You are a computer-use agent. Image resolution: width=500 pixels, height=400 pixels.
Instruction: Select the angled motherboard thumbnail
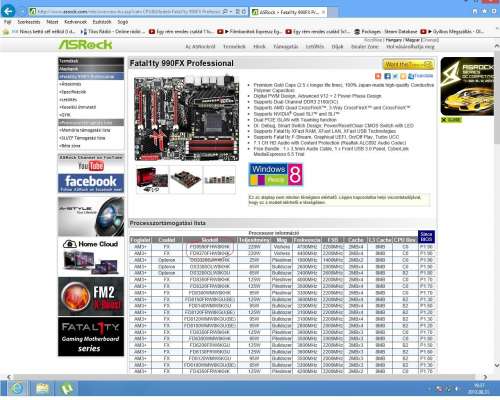[x=185, y=179]
